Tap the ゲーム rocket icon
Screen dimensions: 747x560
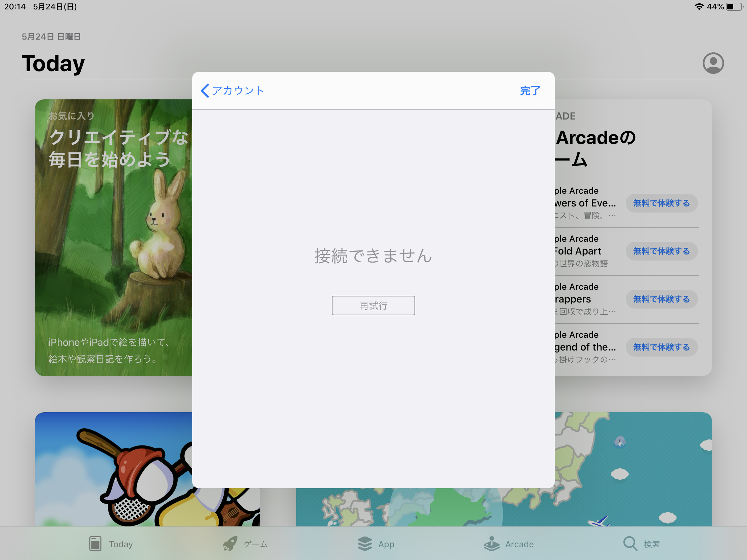click(x=230, y=544)
